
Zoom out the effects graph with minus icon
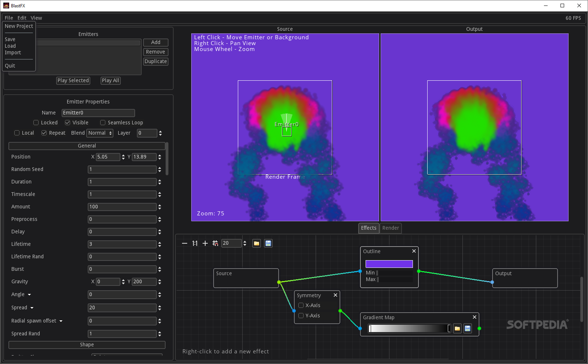[x=185, y=243]
